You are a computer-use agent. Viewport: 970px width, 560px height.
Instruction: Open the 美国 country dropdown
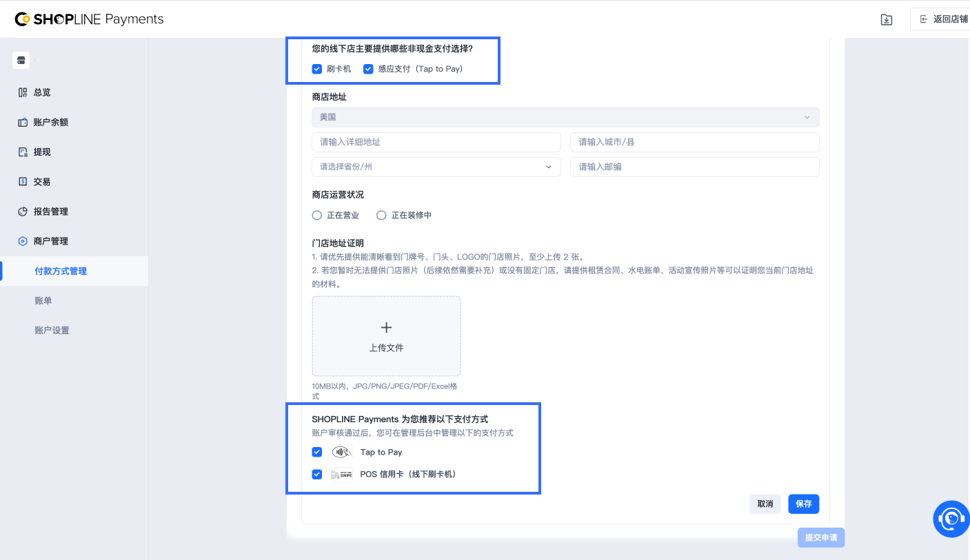pyautogui.click(x=565, y=117)
